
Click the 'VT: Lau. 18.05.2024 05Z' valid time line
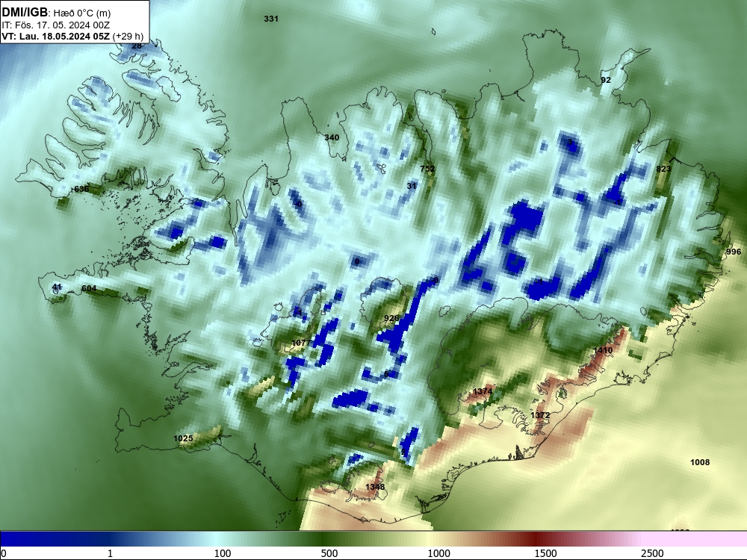click(56, 36)
